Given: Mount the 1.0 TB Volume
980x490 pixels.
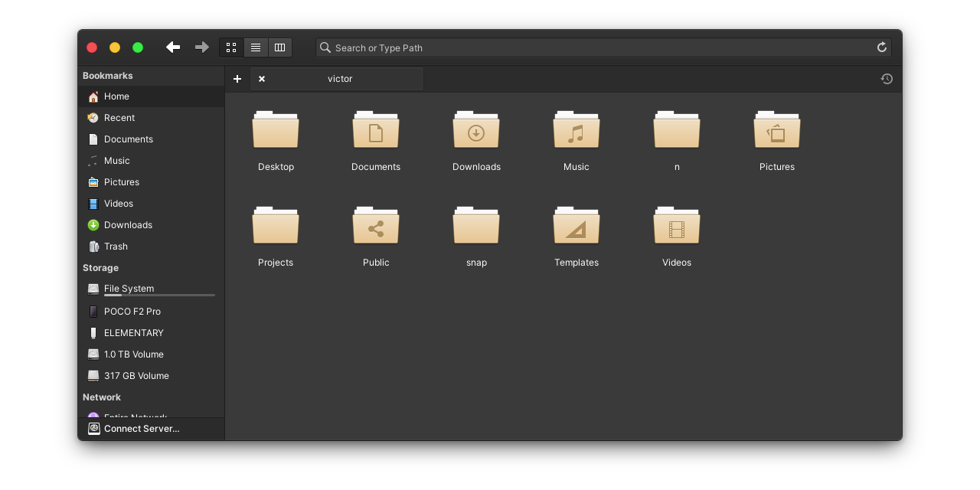Looking at the screenshot, I should 134,354.
